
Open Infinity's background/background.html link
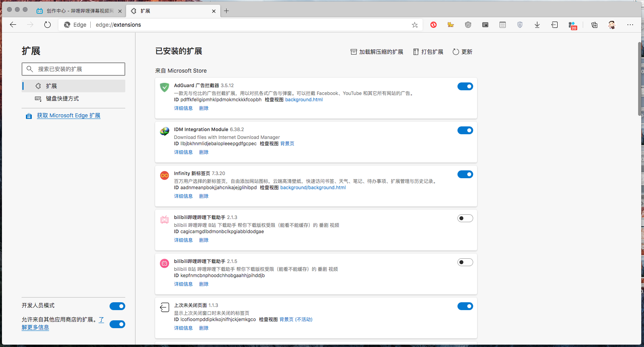[x=313, y=188]
